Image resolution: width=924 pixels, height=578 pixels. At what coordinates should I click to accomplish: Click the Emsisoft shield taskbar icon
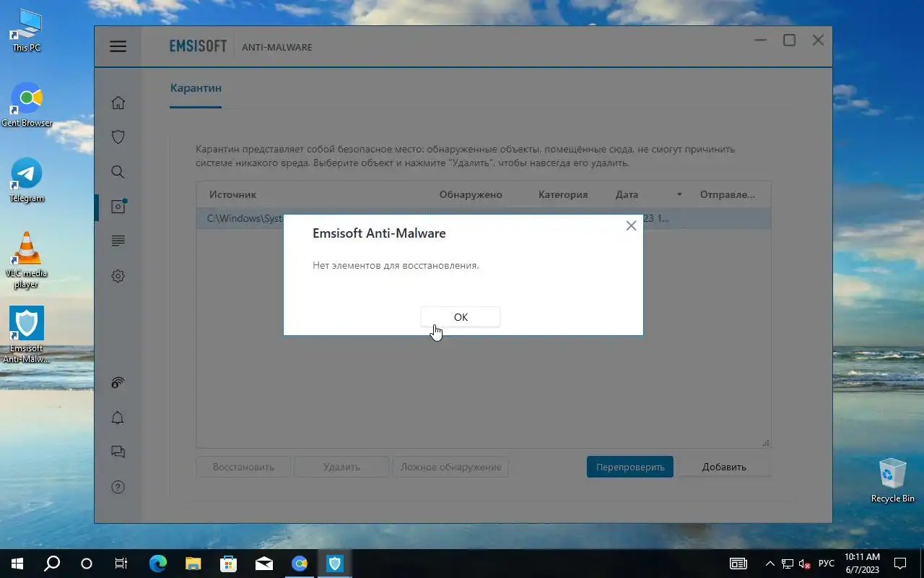coord(335,564)
